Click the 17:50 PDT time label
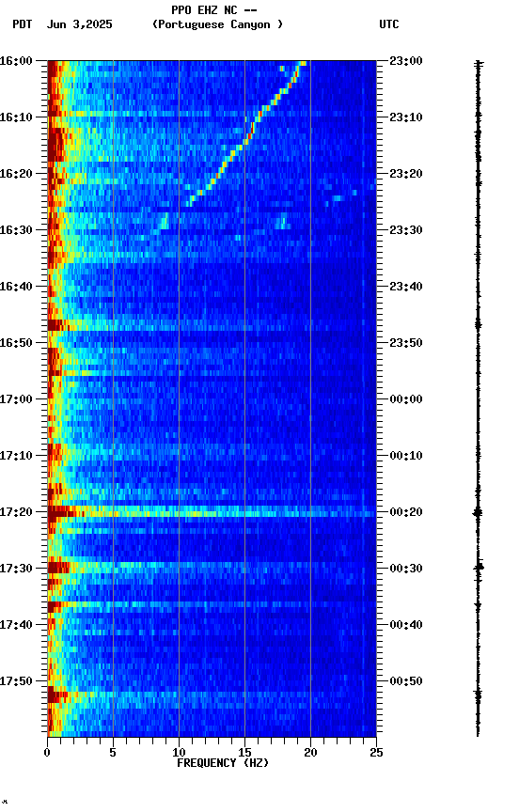This screenshot has height=812, width=519. [16, 681]
